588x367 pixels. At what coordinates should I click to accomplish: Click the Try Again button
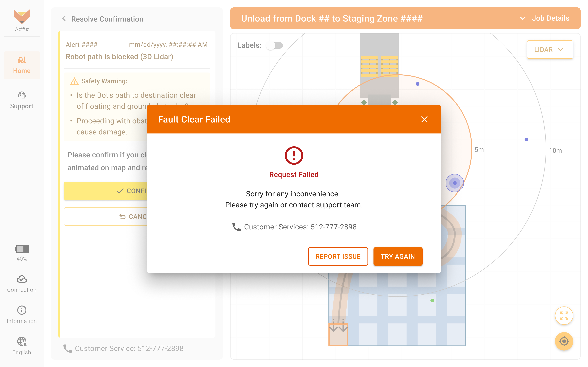[398, 256]
